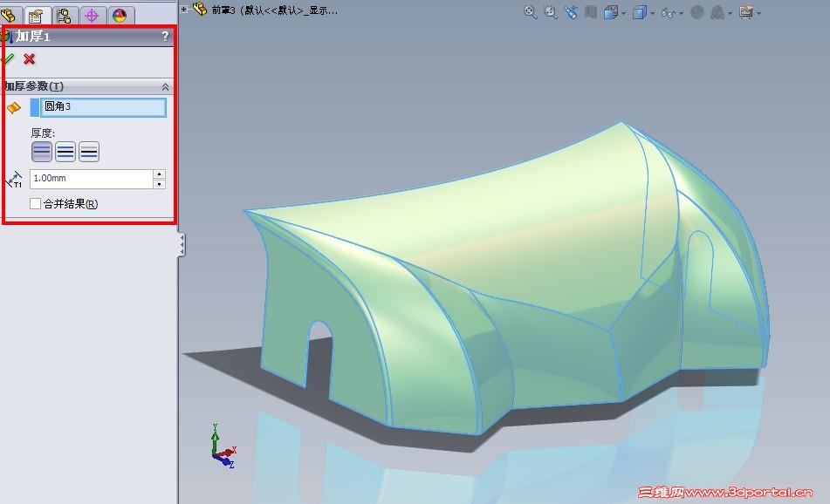Screen dimensions: 830x504
Task: Click the 1.00mm thickness field
Action: [x=92, y=179]
